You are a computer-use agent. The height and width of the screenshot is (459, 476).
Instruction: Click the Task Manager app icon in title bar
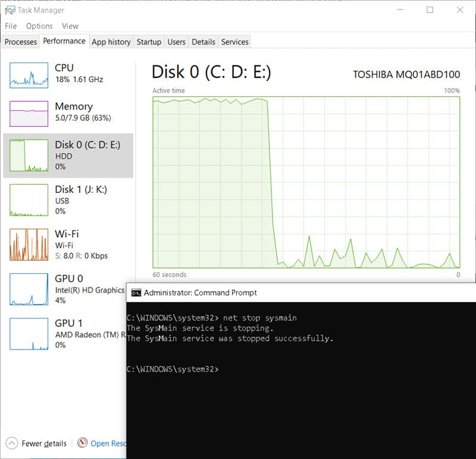[10, 10]
